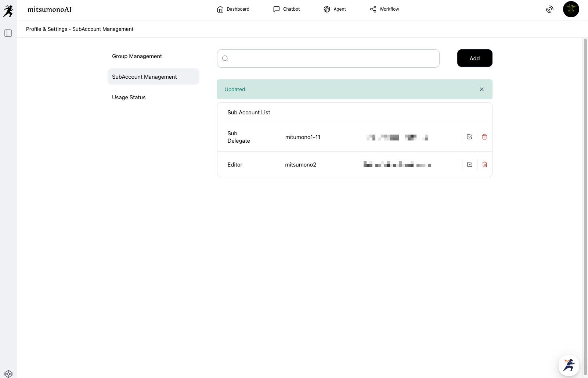Click the CodePen icon at bottom left
The image size is (588, 378).
click(x=8, y=374)
